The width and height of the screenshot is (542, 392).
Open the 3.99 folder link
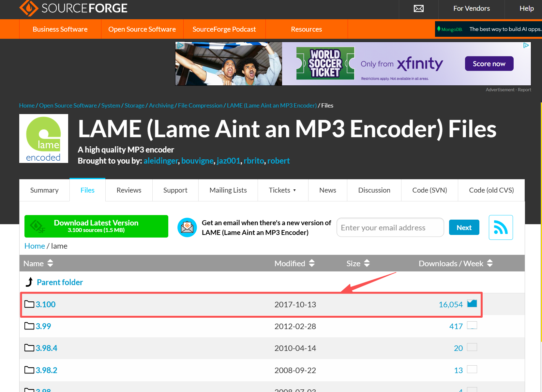[43, 326]
